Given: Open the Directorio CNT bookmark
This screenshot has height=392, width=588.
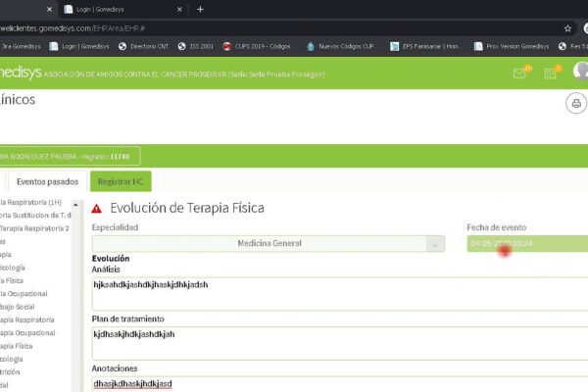Looking at the screenshot, I should click(143, 46).
